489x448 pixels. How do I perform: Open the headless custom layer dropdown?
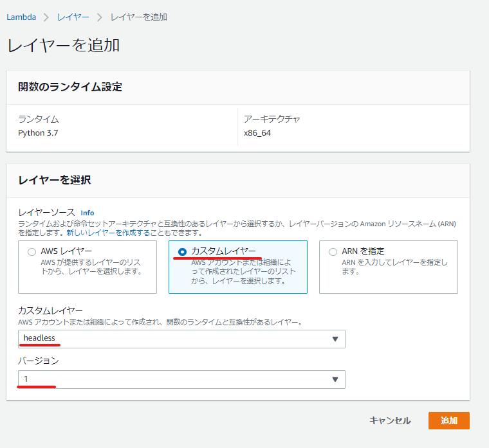(x=181, y=339)
